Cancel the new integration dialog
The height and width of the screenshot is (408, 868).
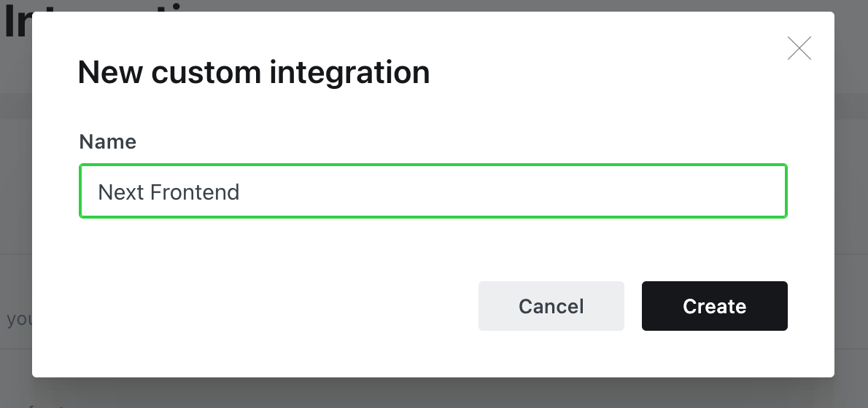click(551, 306)
